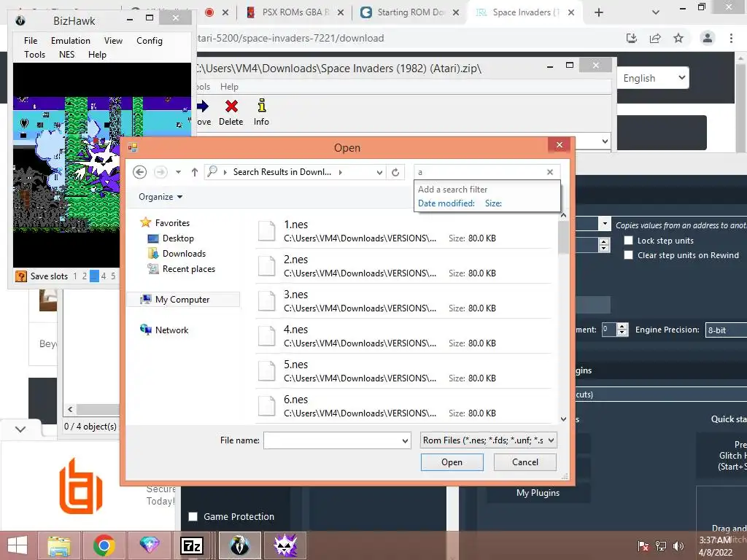Click the file list vertical scrollbar thumb
747x560 pixels.
click(563, 237)
